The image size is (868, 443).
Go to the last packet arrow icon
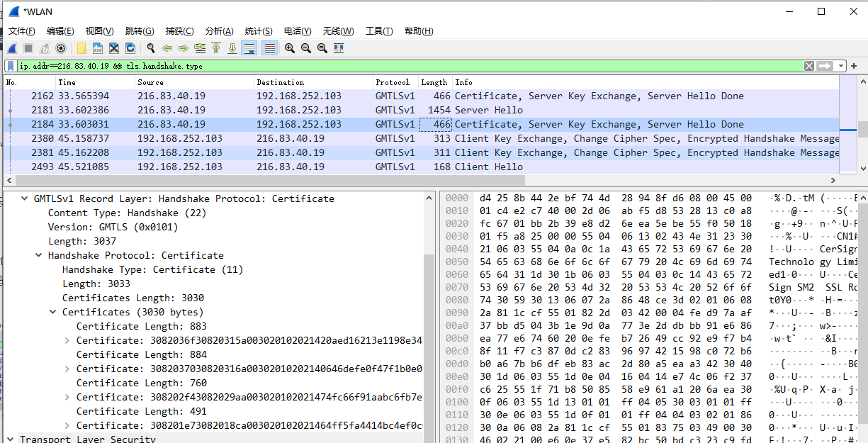click(x=232, y=48)
